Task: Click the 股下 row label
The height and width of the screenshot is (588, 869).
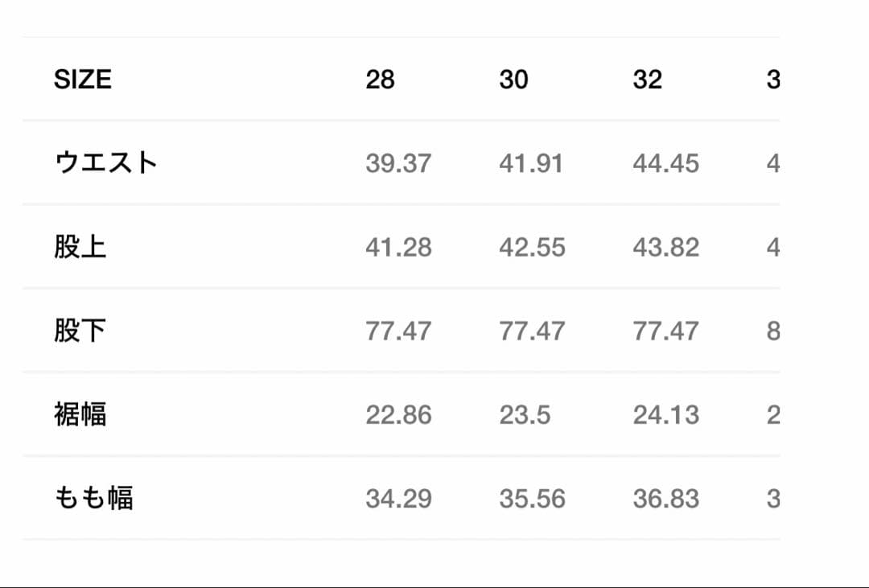Action: point(80,331)
